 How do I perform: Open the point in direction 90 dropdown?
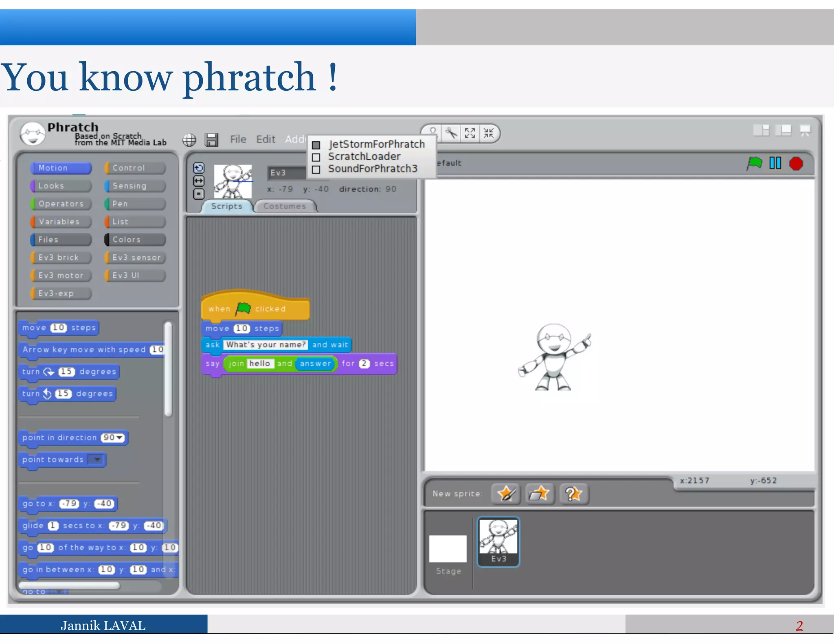pyautogui.click(x=119, y=438)
